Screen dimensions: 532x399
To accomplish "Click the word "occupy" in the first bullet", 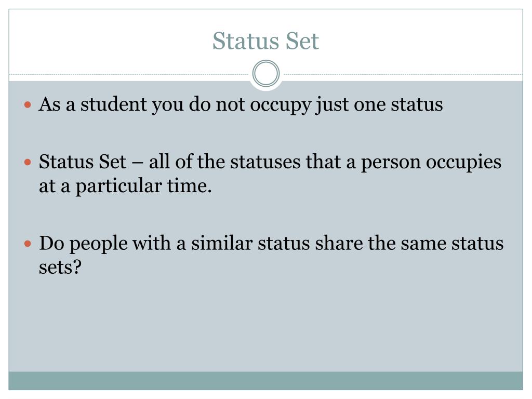I will pyautogui.click(x=281, y=105).
